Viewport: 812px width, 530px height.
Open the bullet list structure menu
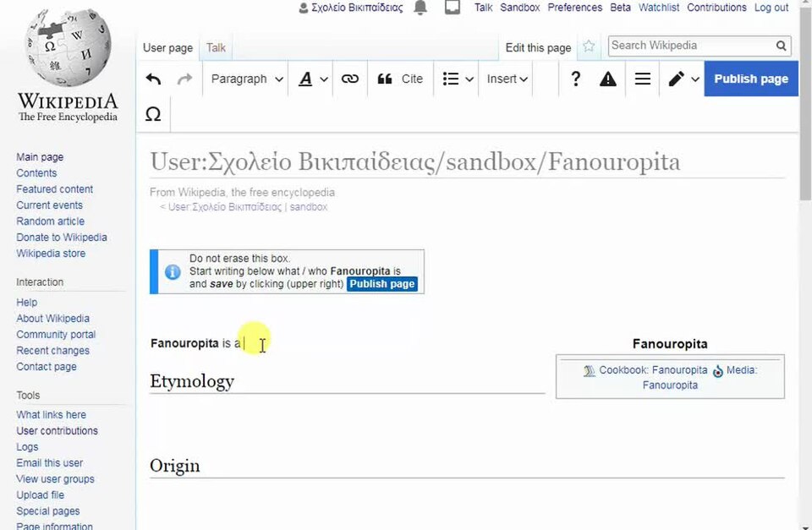(x=458, y=79)
